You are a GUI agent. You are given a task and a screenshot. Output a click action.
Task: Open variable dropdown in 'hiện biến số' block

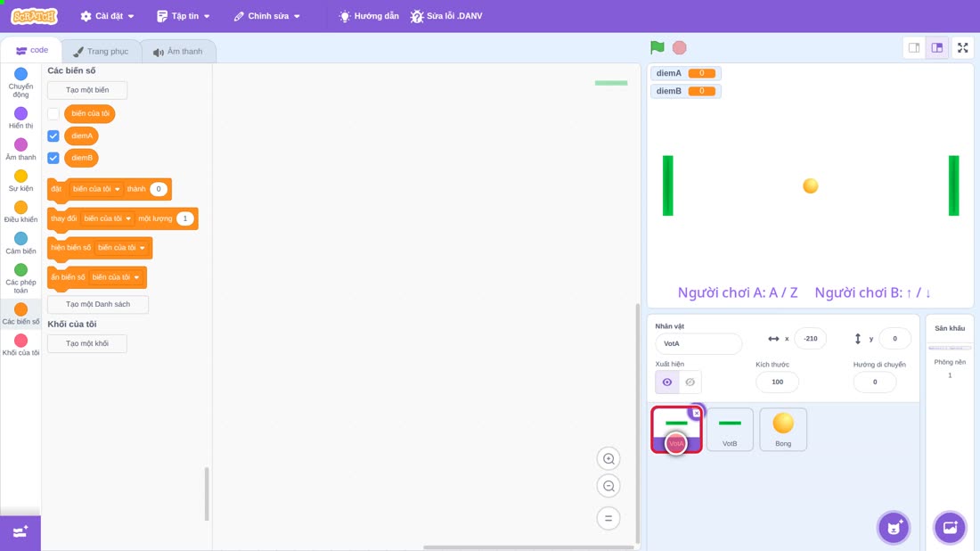121,248
